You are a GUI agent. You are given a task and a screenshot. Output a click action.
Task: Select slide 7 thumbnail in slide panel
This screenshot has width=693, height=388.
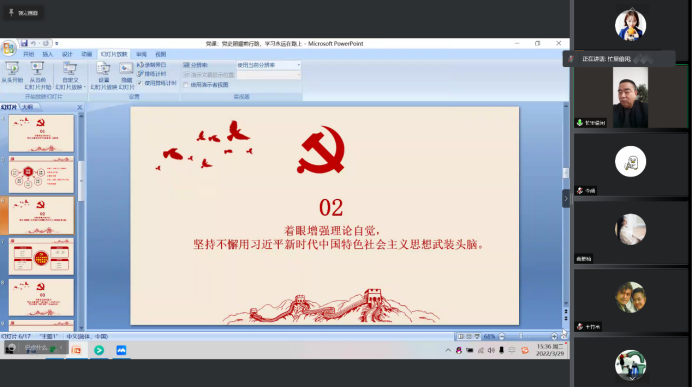coord(41,256)
